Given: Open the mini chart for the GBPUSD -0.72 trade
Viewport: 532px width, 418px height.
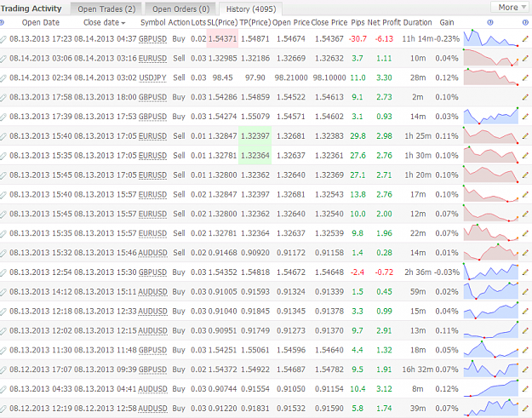Looking at the screenshot, I should [491, 272].
